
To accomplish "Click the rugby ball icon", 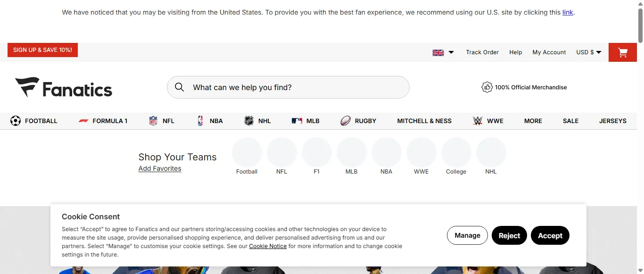I will point(346,121).
